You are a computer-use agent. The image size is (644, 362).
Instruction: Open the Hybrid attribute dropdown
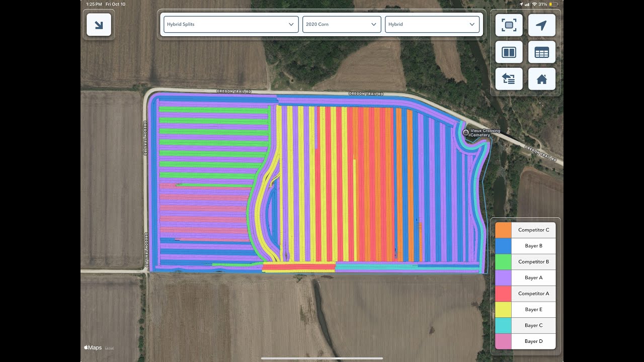(432, 24)
